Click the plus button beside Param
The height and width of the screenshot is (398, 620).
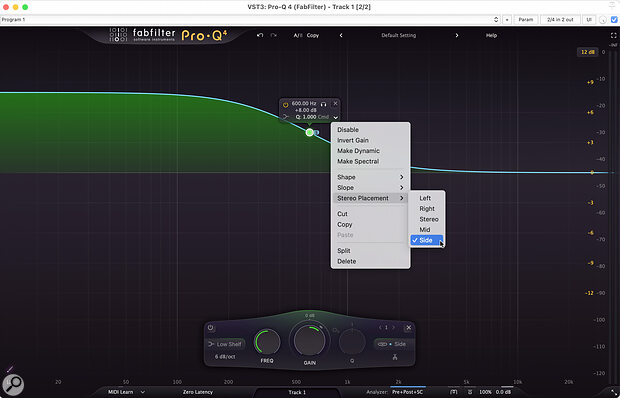pyautogui.click(x=507, y=19)
